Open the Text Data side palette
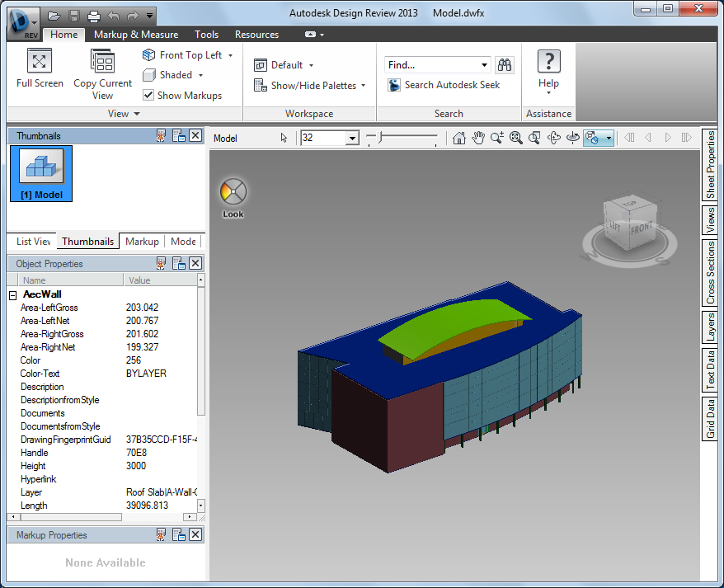Screen dimensions: 724x588 (x=710, y=369)
